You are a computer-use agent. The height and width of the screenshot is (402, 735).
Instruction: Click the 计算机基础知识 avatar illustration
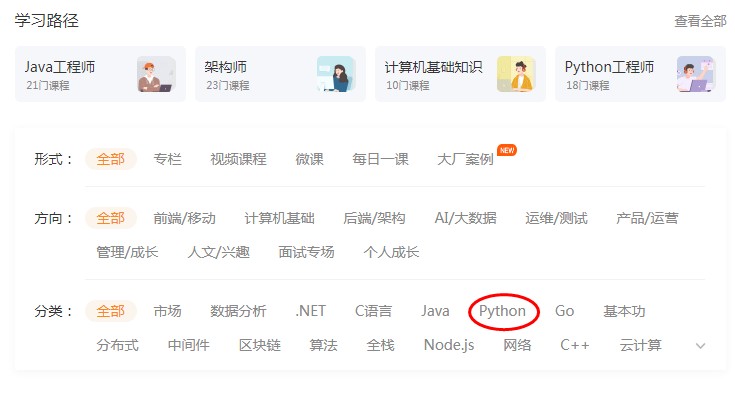pyautogui.click(x=517, y=74)
